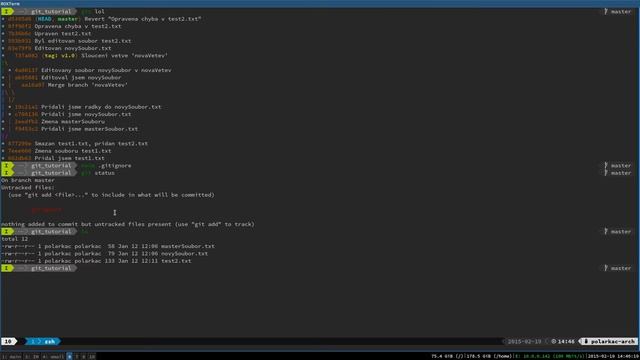Click commit 'Pridali jsme masterSoubor.txt'

click(89, 129)
